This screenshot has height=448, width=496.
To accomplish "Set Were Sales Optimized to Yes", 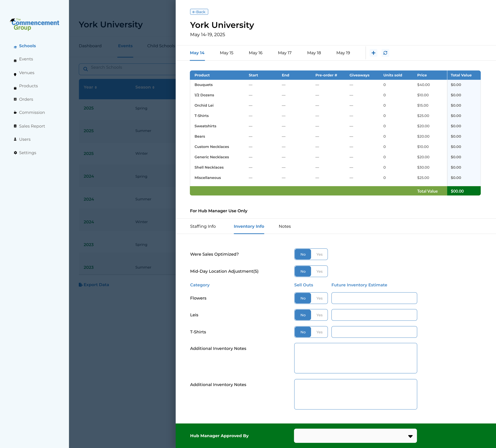I will [319, 254].
